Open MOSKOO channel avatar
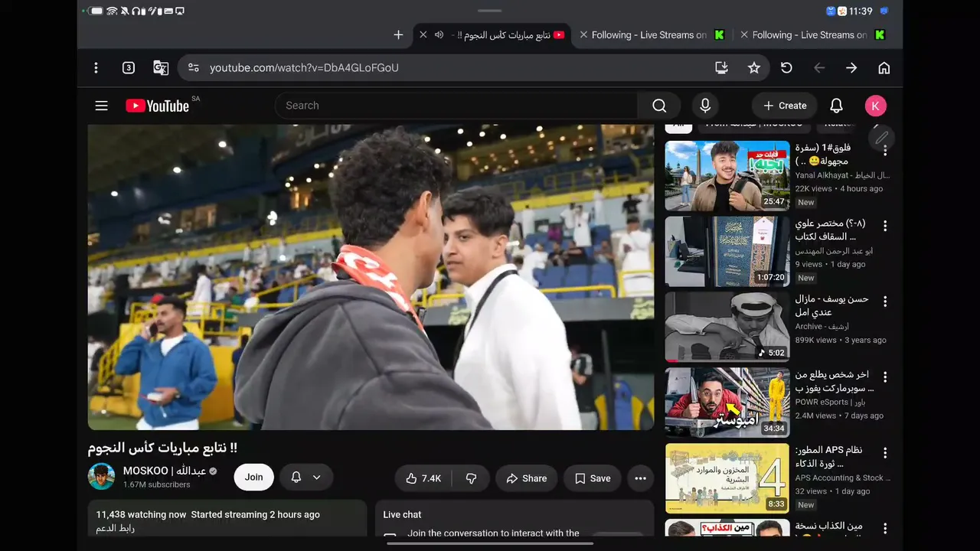The width and height of the screenshot is (980, 551). pyautogui.click(x=101, y=477)
